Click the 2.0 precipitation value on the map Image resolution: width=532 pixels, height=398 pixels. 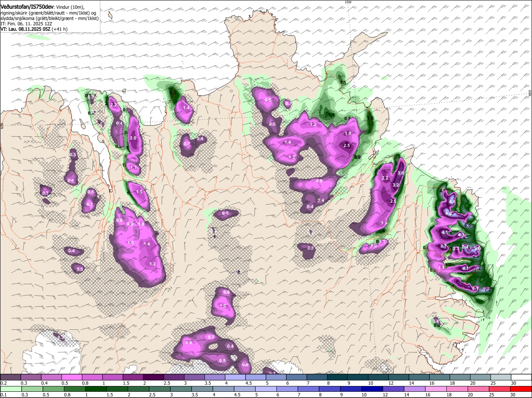click(x=133, y=138)
